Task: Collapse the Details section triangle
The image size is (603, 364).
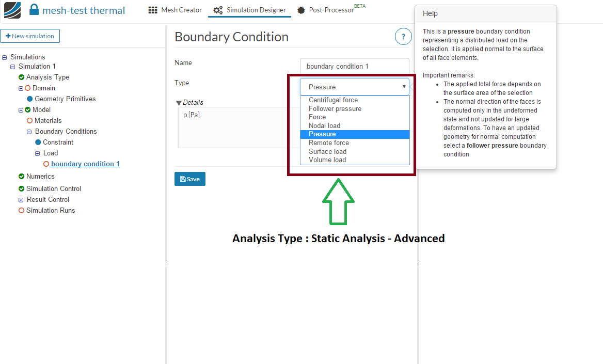Action: click(x=179, y=103)
